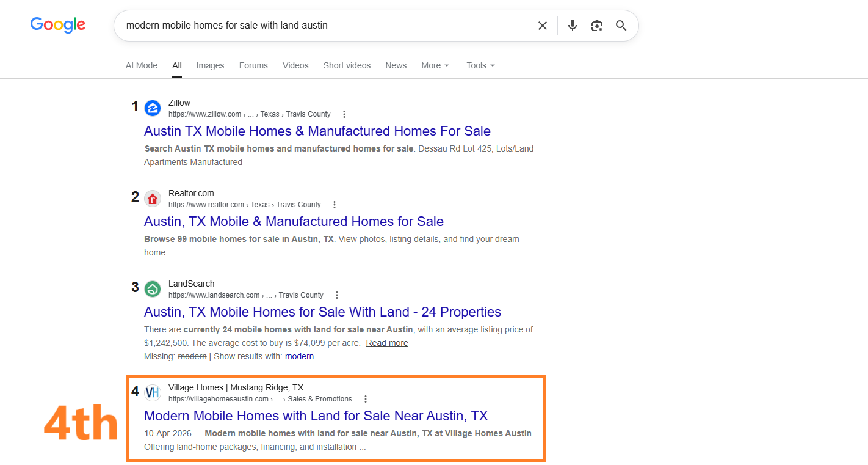
Task: Click the Zillow favicon
Action: coord(153,108)
